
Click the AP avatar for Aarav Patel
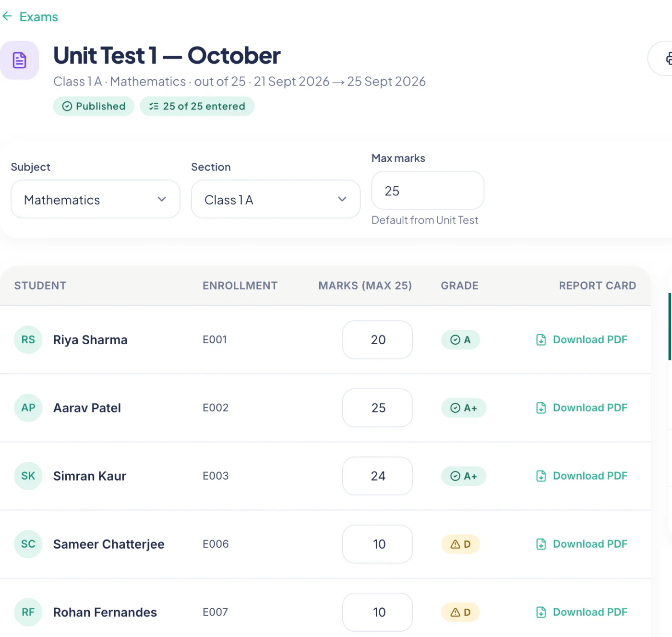pos(28,408)
